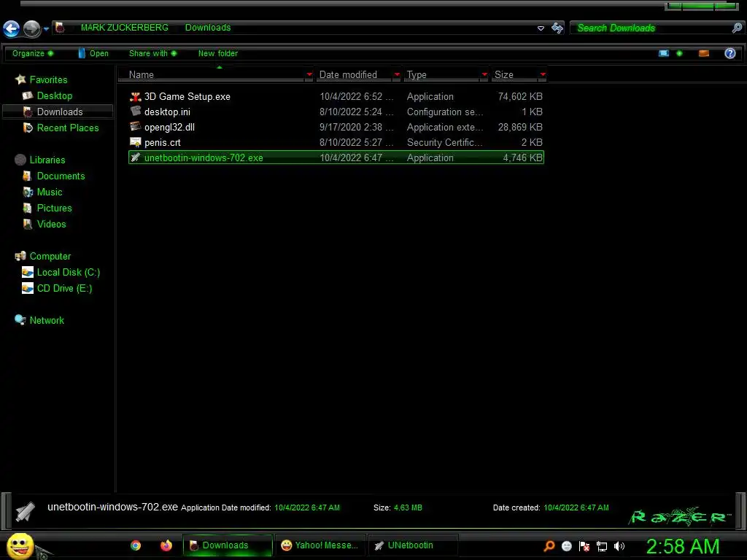The width and height of the screenshot is (747, 560).
Task: Click the search magnifier icon
Action: point(737,28)
